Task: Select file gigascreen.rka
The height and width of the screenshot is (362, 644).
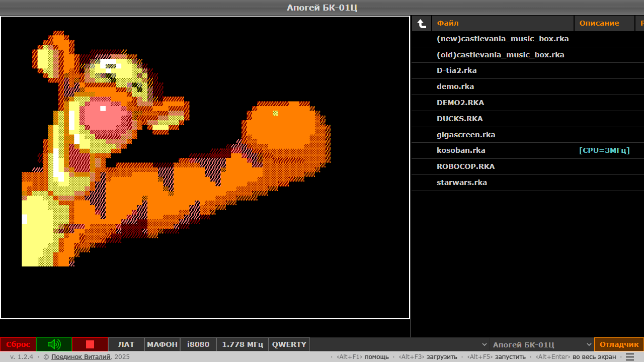Action: coord(466,135)
